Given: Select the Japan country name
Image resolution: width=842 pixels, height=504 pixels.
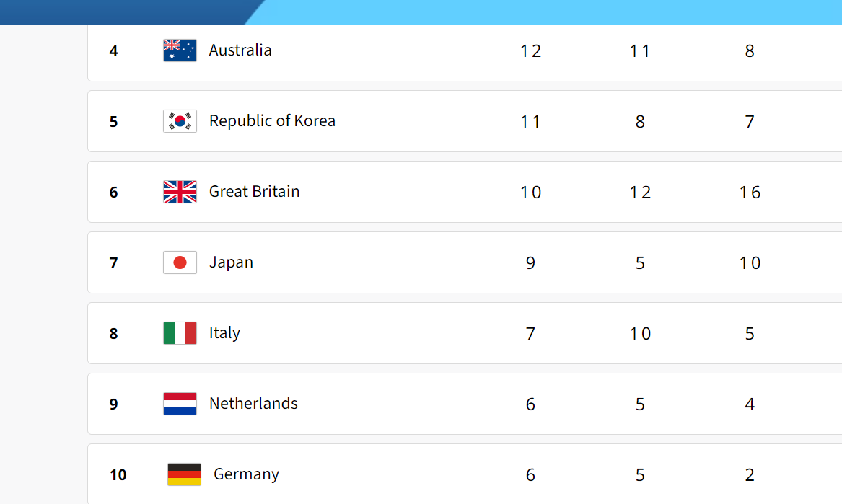Looking at the screenshot, I should coord(231,262).
